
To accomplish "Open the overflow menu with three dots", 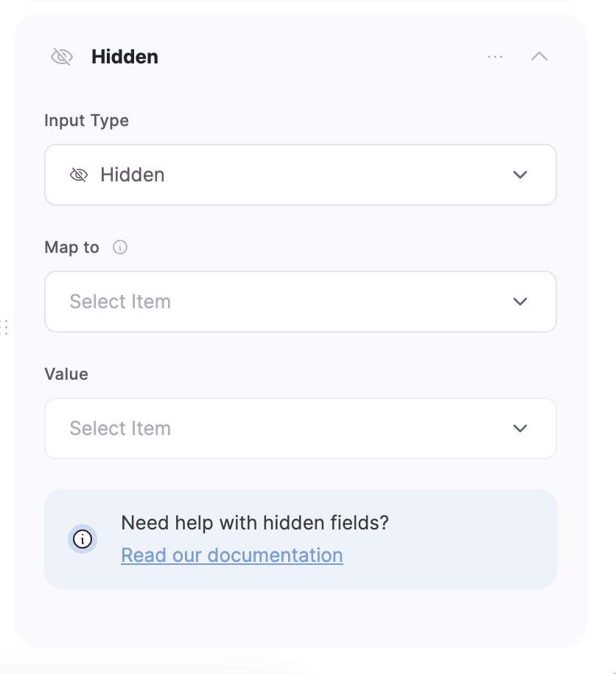I will pyautogui.click(x=494, y=56).
